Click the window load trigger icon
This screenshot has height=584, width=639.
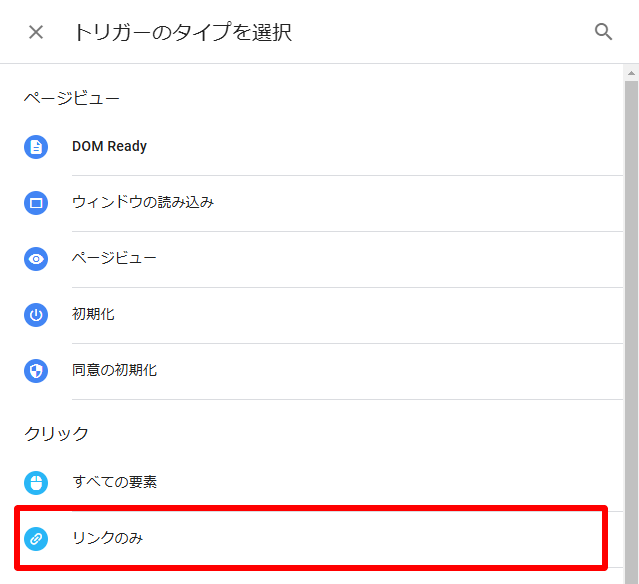[36, 203]
